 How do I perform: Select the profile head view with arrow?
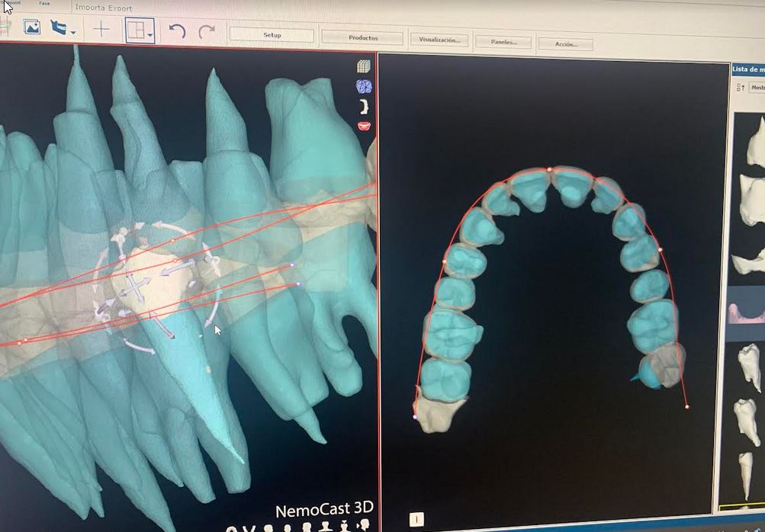click(x=364, y=525)
